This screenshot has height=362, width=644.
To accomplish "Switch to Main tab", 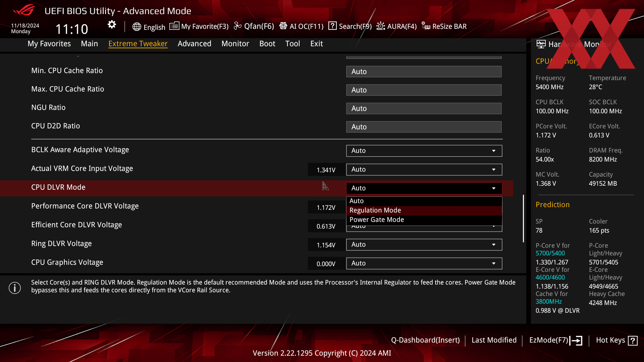I will [x=89, y=44].
